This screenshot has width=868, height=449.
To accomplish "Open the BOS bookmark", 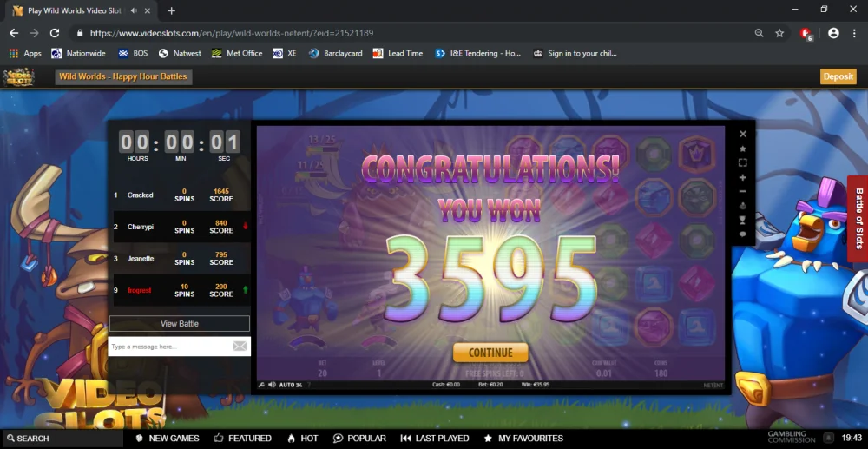I will pyautogui.click(x=133, y=54).
